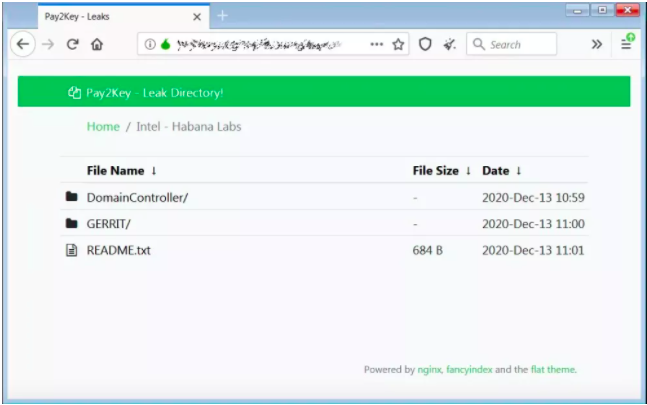Open the page actions three-dot menu
The height and width of the screenshot is (405, 647).
377,44
